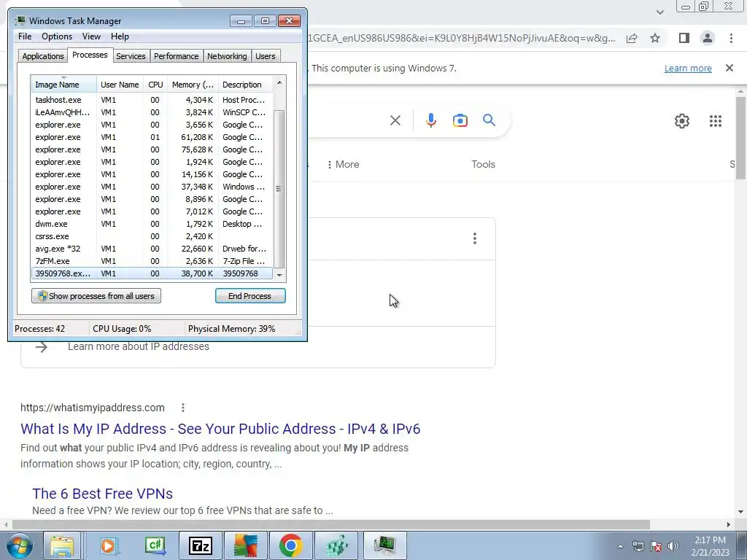Screen dimensions: 747x560
Task: Open the Chrome profile avatar
Action: coord(708,38)
